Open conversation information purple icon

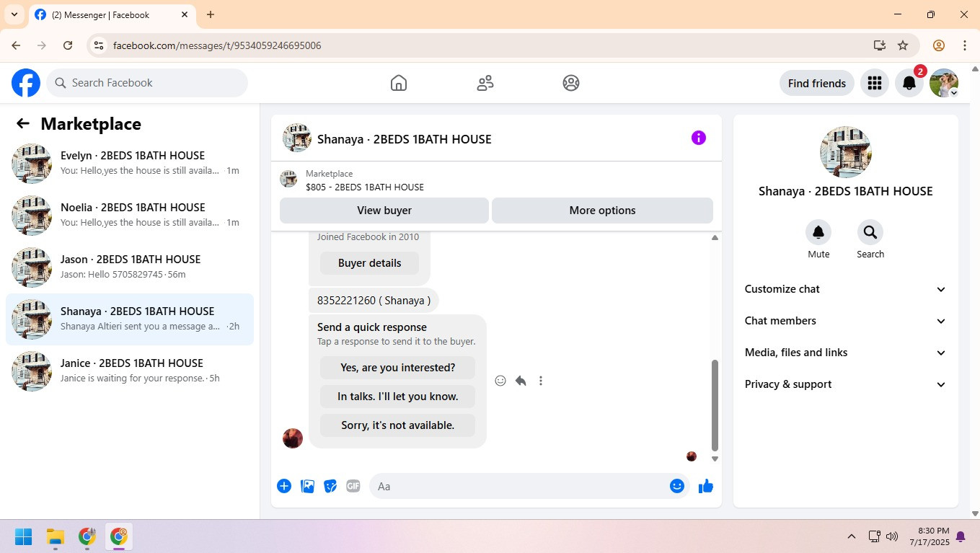tap(699, 138)
